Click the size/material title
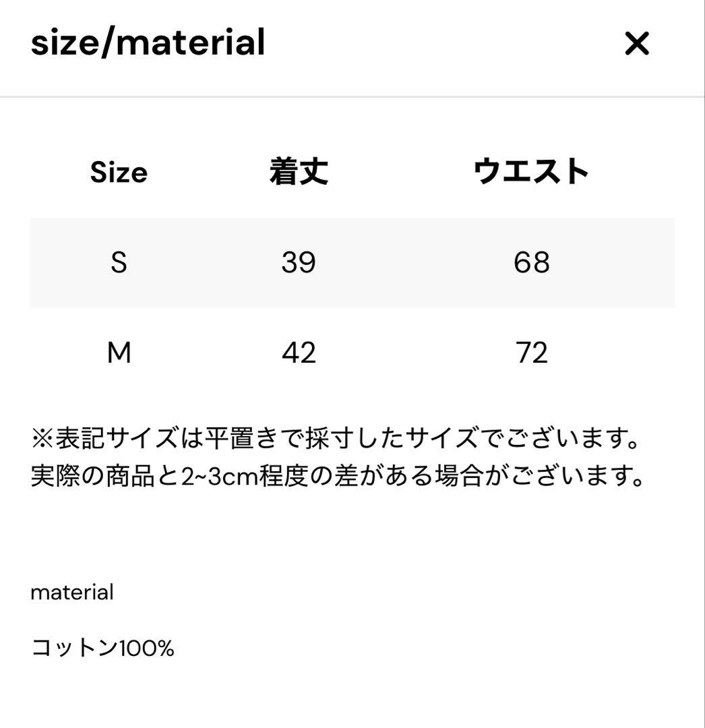705x728 pixels. [148, 42]
